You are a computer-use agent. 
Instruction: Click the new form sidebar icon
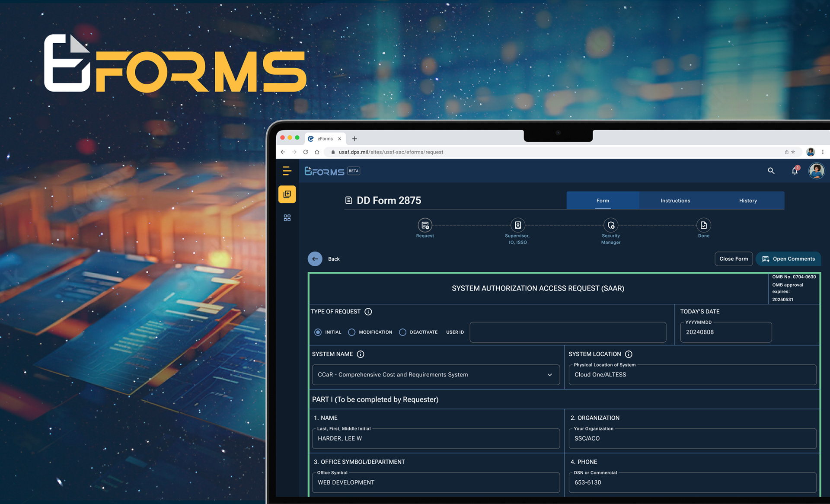pyautogui.click(x=287, y=195)
